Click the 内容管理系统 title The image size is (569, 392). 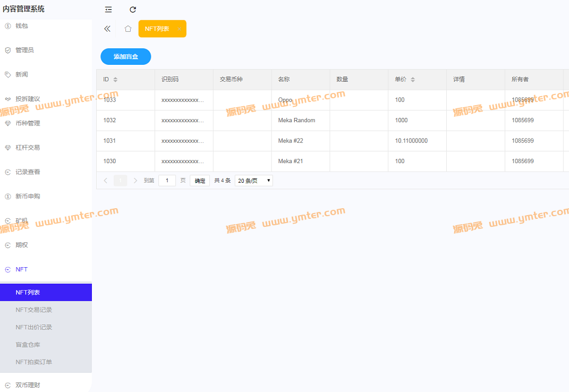point(23,9)
